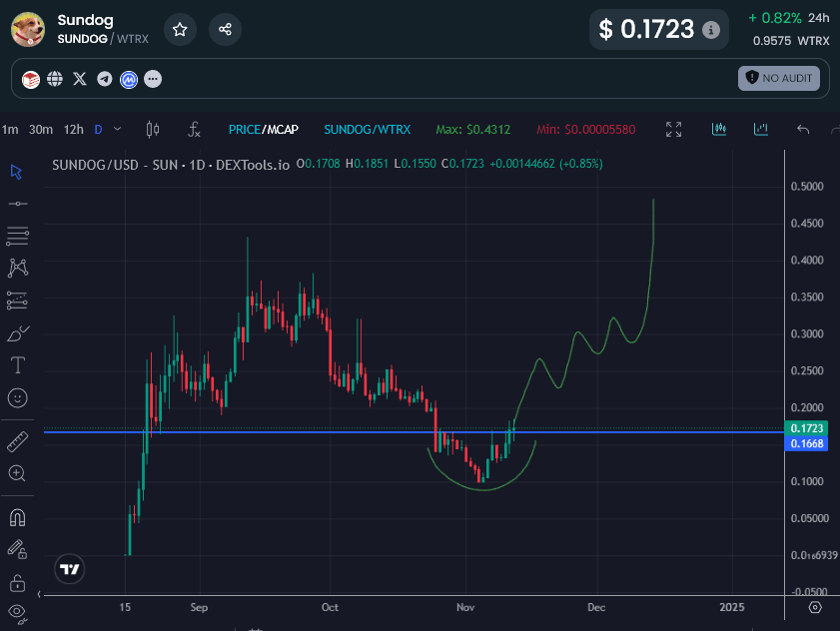Viewport: 840px width, 631px height.
Task: Select the 12h timeframe
Action: 73,130
